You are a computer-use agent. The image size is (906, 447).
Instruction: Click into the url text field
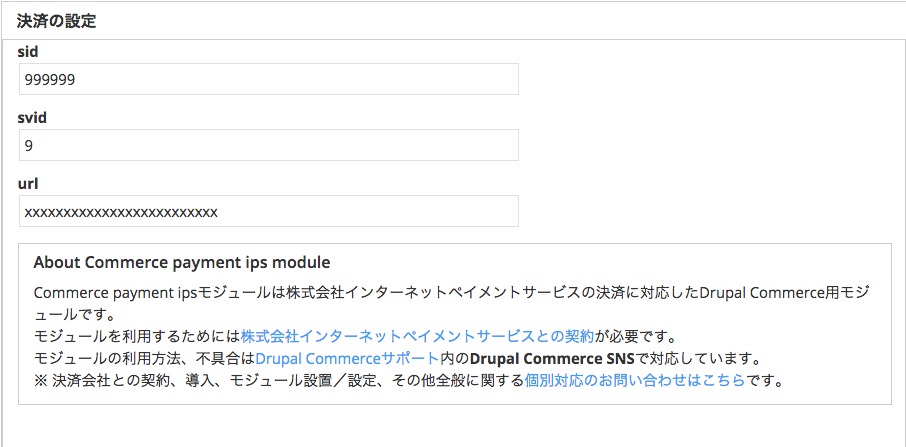pos(268,211)
